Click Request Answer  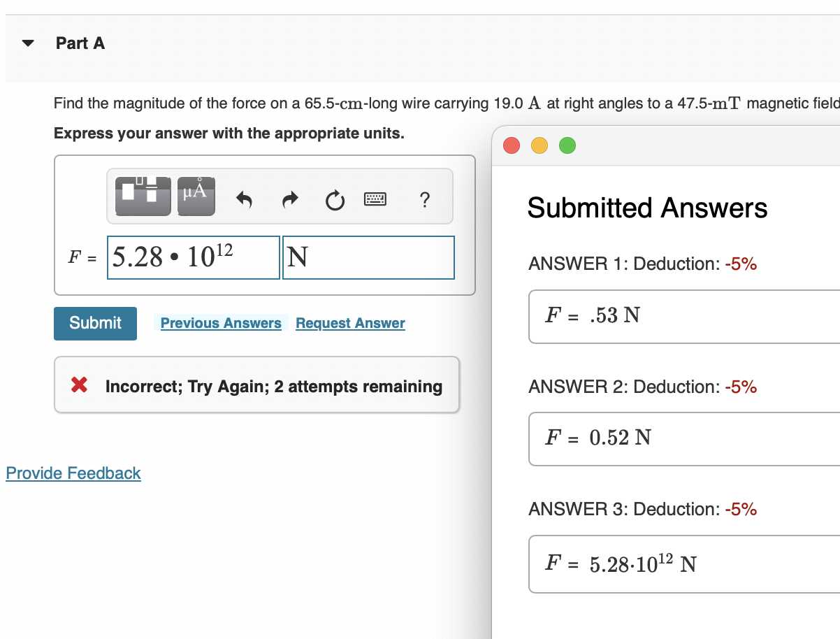click(x=350, y=323)
